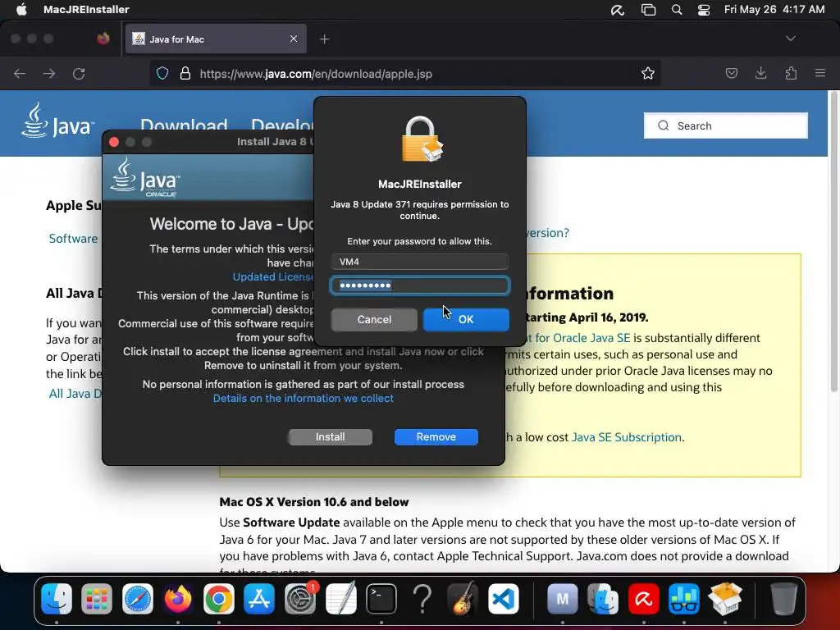Open Details on the information we collect link

304,398
